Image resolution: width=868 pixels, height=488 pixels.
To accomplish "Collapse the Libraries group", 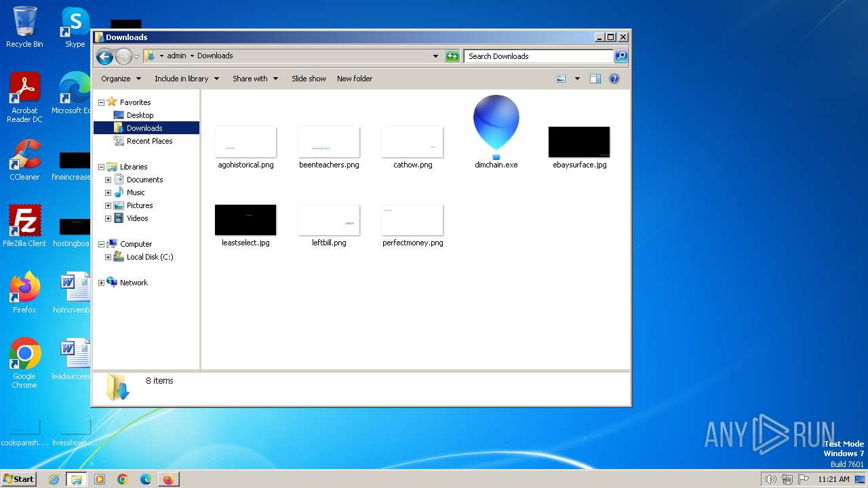I will [102, 167].
